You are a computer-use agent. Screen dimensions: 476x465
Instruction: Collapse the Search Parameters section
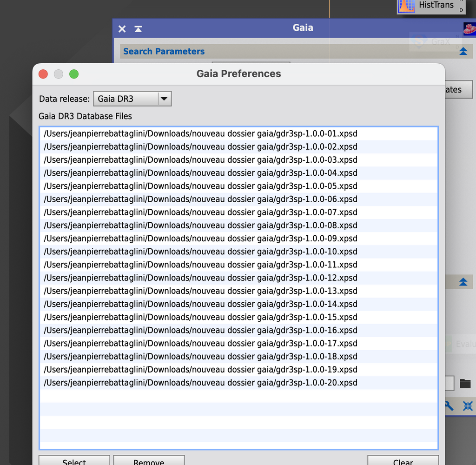463,51
